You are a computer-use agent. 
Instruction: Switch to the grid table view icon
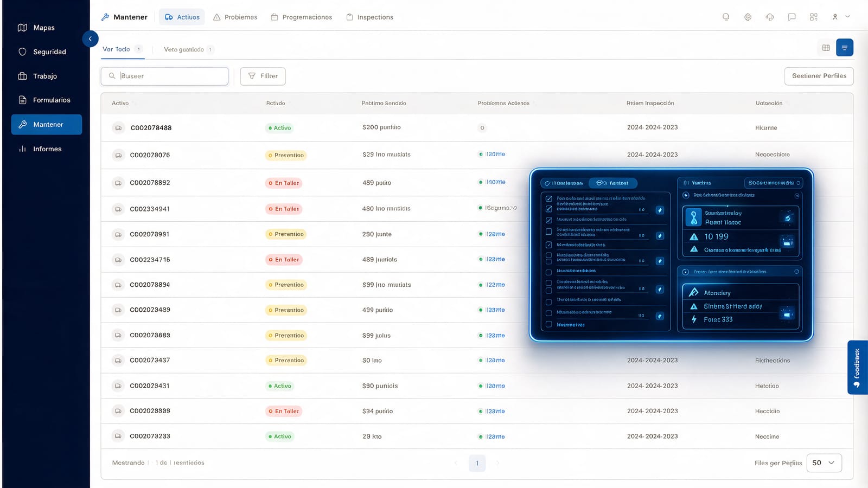[x=826, y=48]
